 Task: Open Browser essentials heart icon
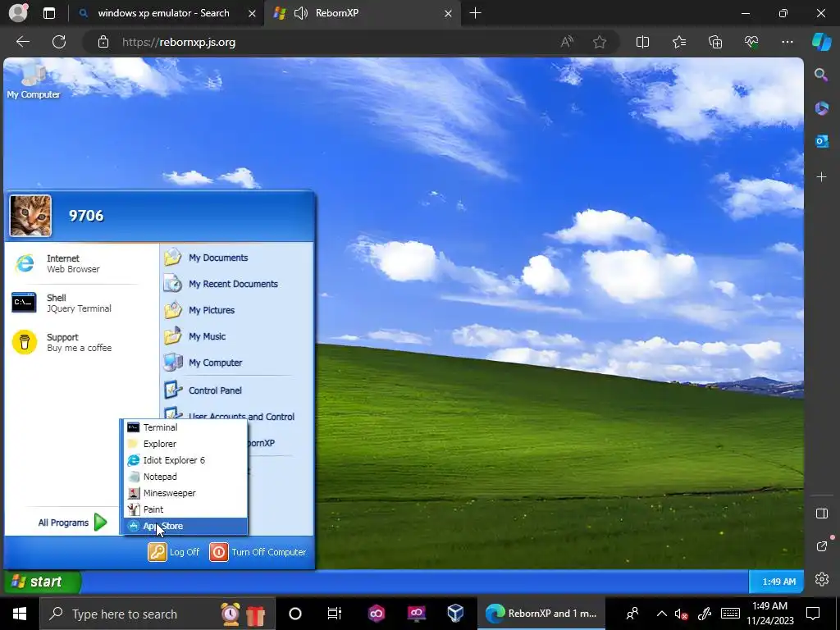751,43
